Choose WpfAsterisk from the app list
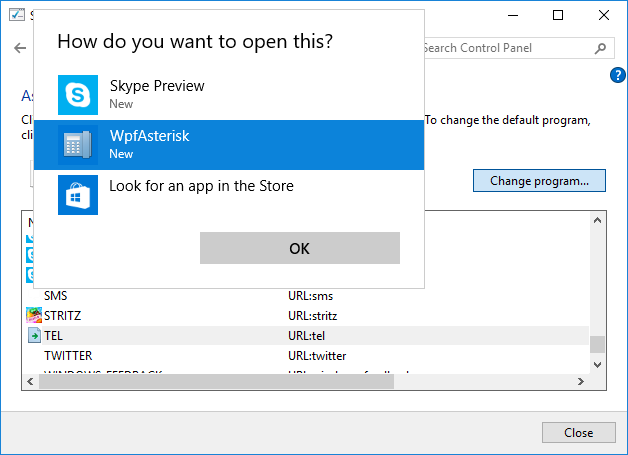 (x=229, y=145)
